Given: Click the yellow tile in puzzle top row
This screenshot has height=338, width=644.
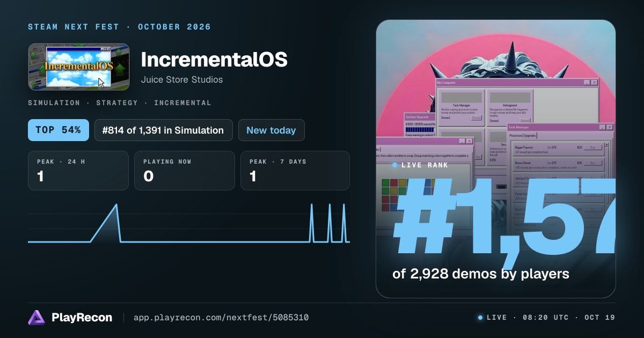Looking at the screenshot, I should pyautogui.click(x=402, y=183).
